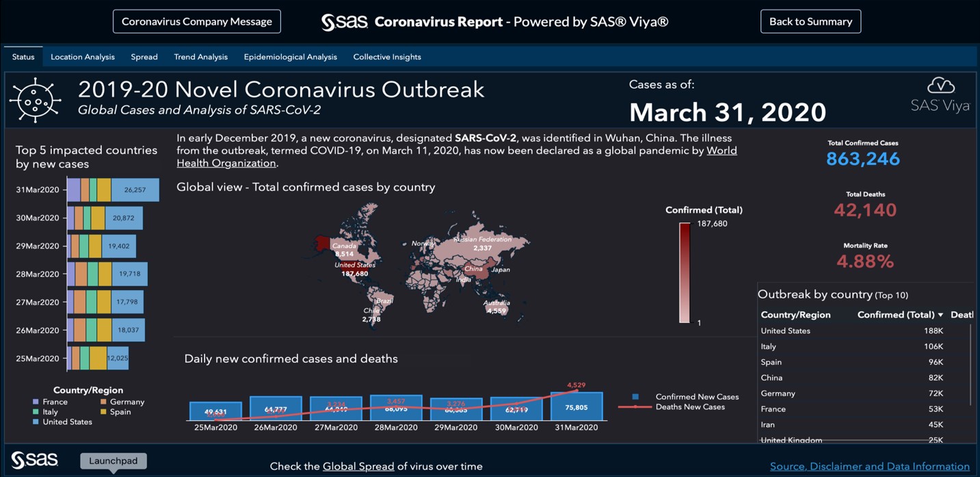Viewport: 980px width, 477px height.
Task: Select the 30Mar2020 bar showing 62,719
Action: (516, 409)
